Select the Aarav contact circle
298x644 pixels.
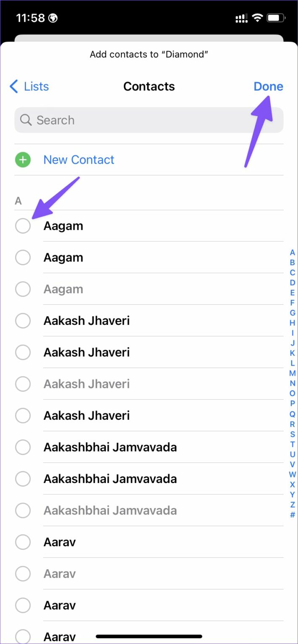(x=23, y=542)
